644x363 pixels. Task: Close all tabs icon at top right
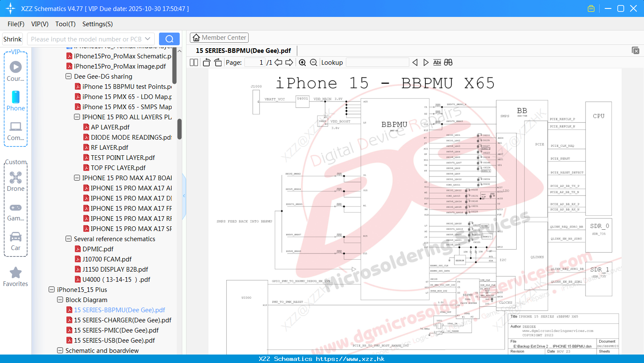[636, 50]
